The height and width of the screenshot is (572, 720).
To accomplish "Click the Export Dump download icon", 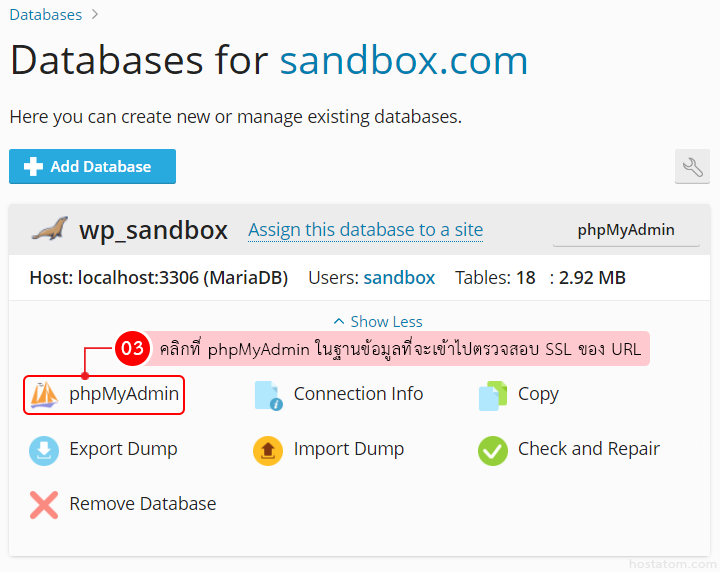I will pyautogui.click(x=44, y=450).
